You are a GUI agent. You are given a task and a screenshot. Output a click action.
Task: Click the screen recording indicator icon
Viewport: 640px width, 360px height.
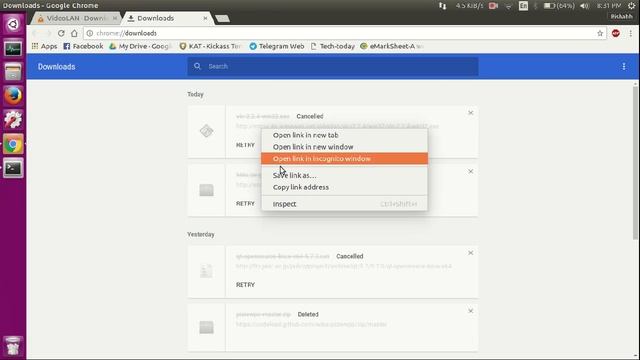493,6
